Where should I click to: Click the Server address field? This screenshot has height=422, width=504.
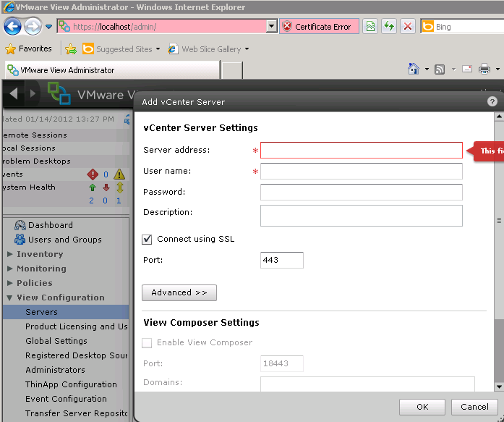pyautogui.click(x=362, y=151)
